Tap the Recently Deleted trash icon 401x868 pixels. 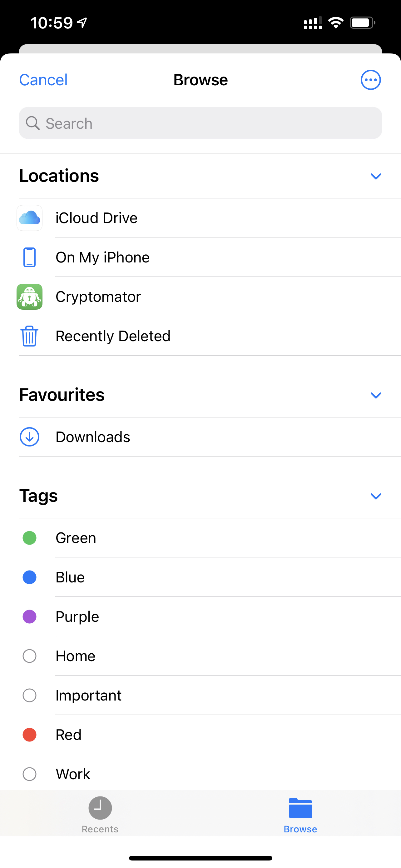click(x=30, y=336)
